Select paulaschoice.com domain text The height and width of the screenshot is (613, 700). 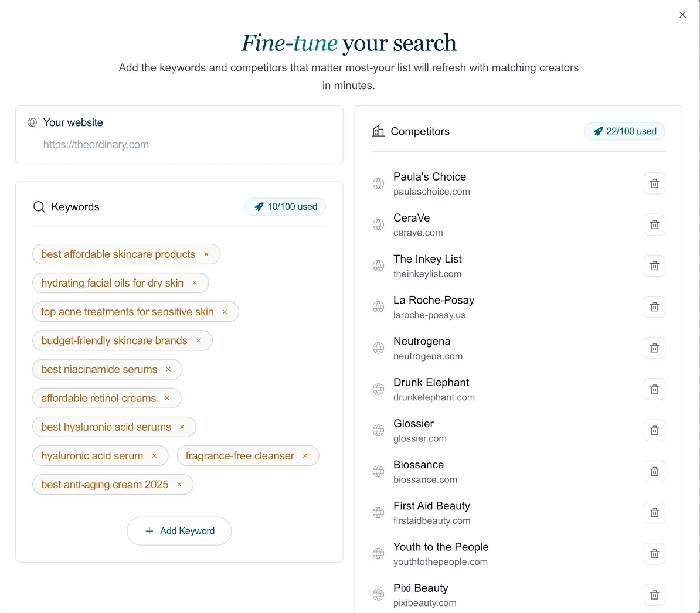coord(431,192)
